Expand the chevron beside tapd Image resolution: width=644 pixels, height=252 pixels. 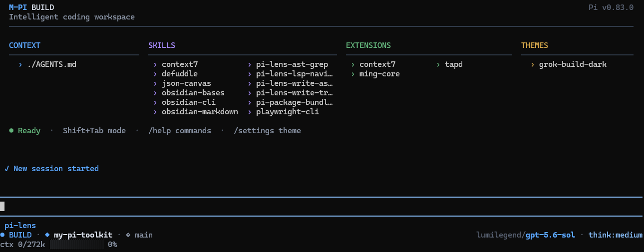click(438, 64)
